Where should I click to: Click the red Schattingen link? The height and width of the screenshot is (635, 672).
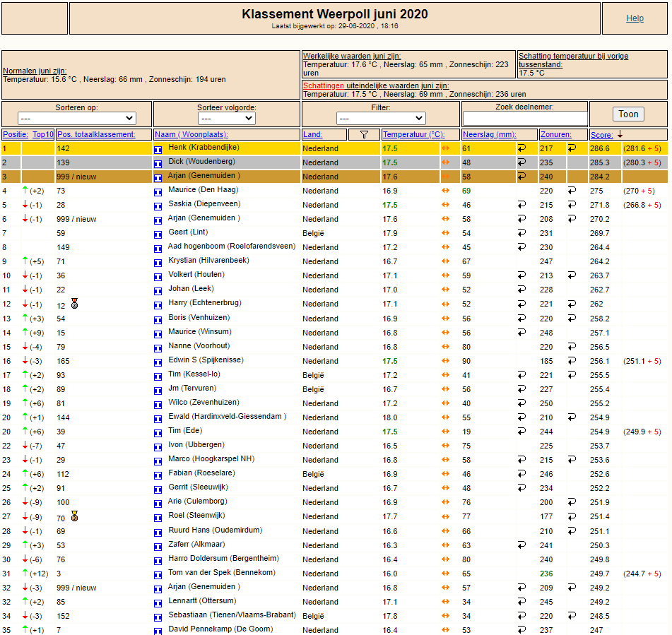pos(324,85)
